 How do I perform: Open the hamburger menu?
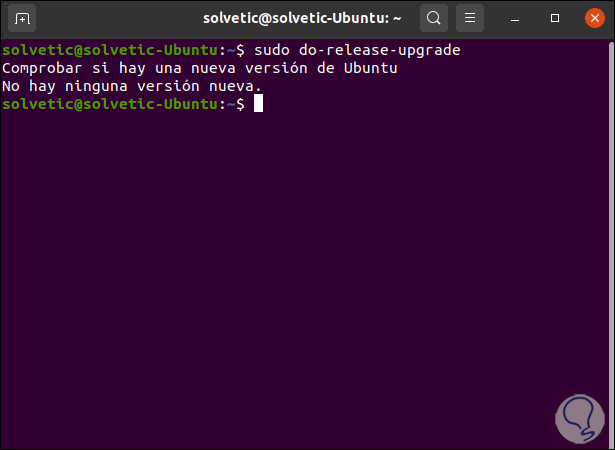470,18
